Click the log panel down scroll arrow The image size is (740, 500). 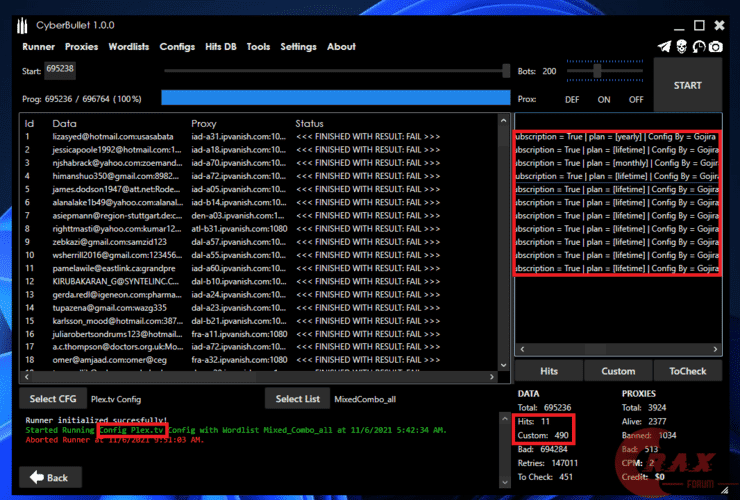[x=505, y=482]
